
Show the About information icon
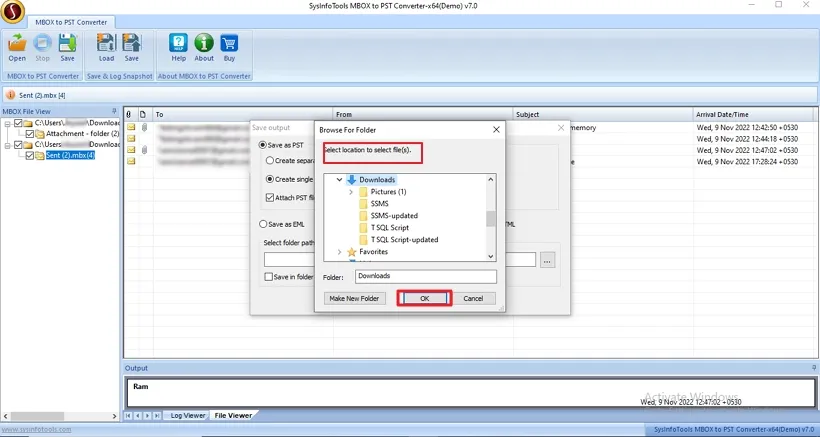click(204, 47)
